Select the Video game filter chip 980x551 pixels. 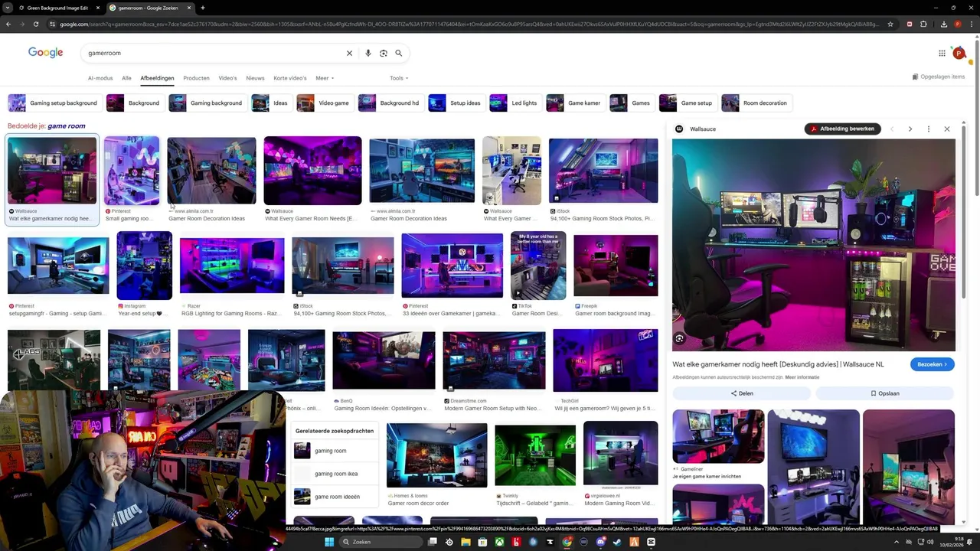[x=324, y=103]
